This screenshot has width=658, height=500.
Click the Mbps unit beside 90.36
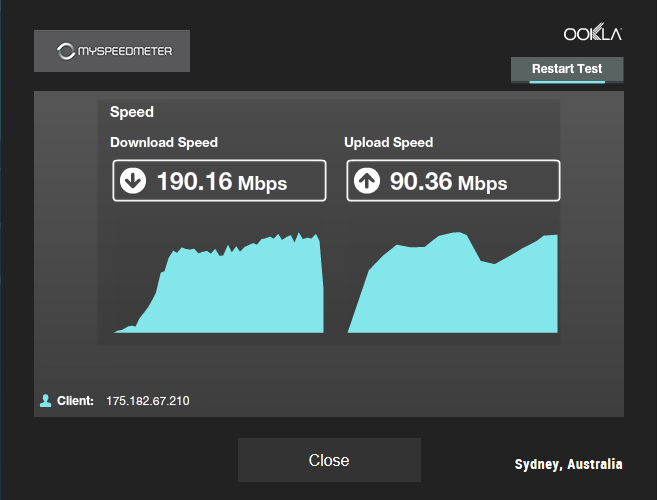483,183
